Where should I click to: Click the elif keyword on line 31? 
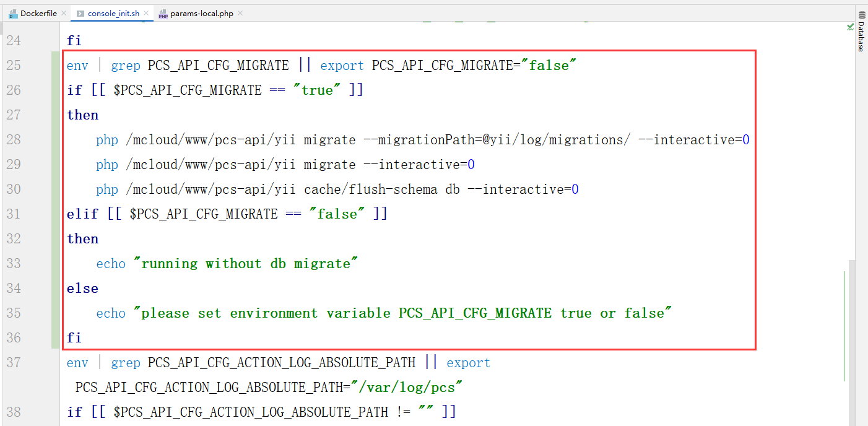82,214
